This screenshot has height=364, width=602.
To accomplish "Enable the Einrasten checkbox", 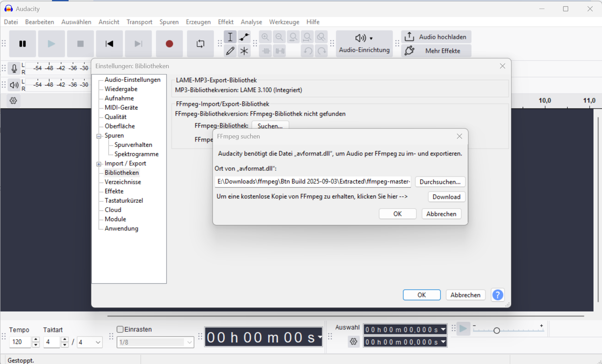I will tap(120, 329).
